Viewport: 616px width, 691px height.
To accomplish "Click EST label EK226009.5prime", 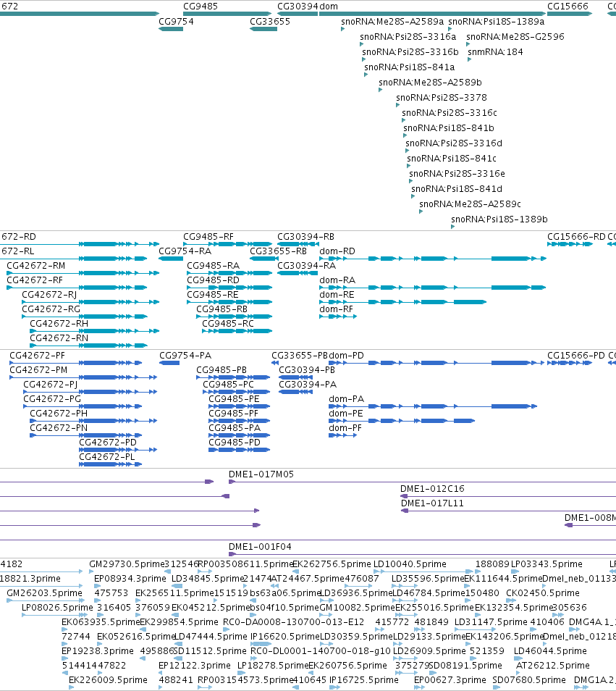I will point(108,680).
